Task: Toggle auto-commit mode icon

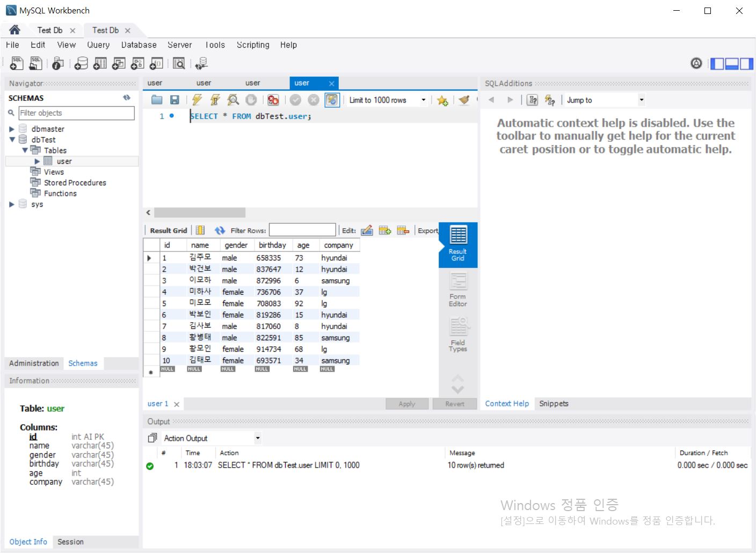Action: (x=332, y=100)
